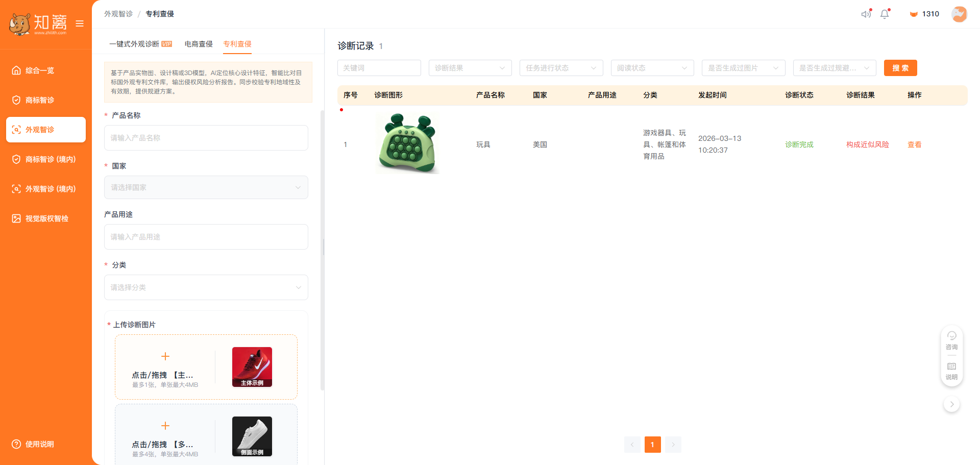Open the 请选择分类 dropdown
980x465 pixels.
[206, 287]
